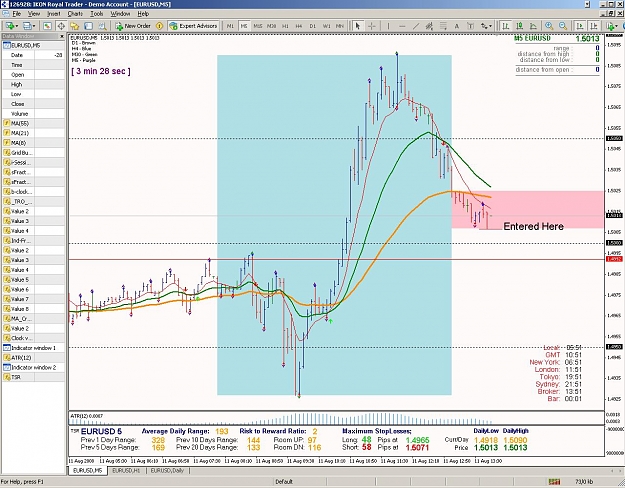Toggle the Market Watch window icon
The height and width of the screenshot is (488, 625).
[47, 26]
